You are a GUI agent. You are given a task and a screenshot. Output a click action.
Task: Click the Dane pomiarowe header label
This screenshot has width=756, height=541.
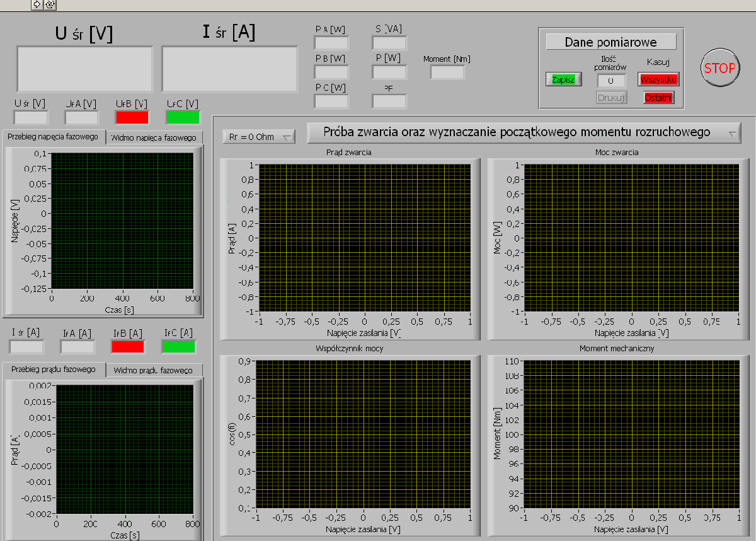[x=610, y=42]
